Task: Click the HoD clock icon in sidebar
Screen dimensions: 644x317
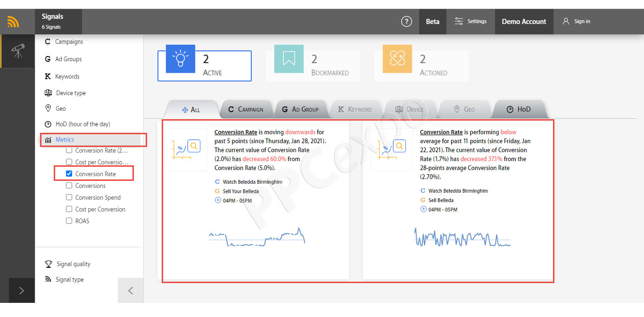Action: (48, 124)
